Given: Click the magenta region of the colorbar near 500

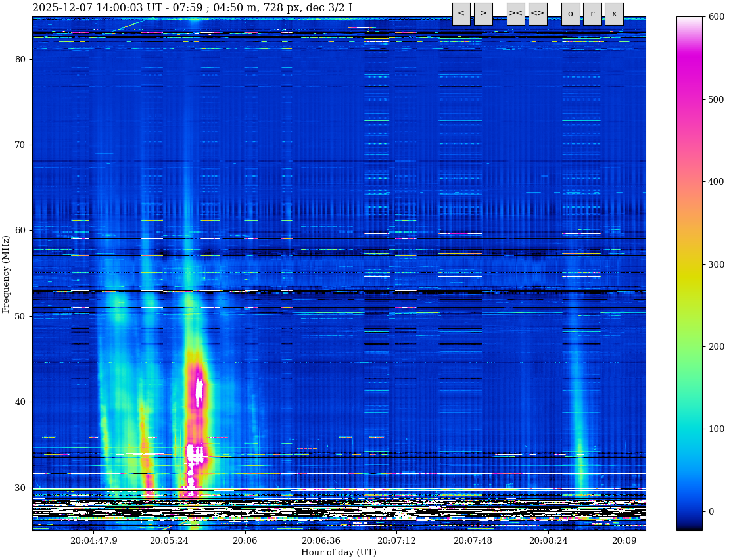Looking at the screenshot, I should tap(689, 100).
